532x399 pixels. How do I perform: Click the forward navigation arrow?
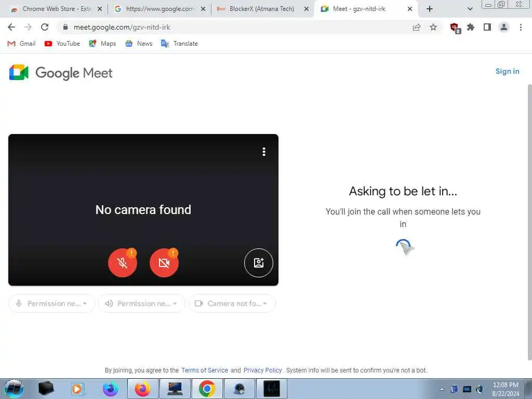[28, 27]
